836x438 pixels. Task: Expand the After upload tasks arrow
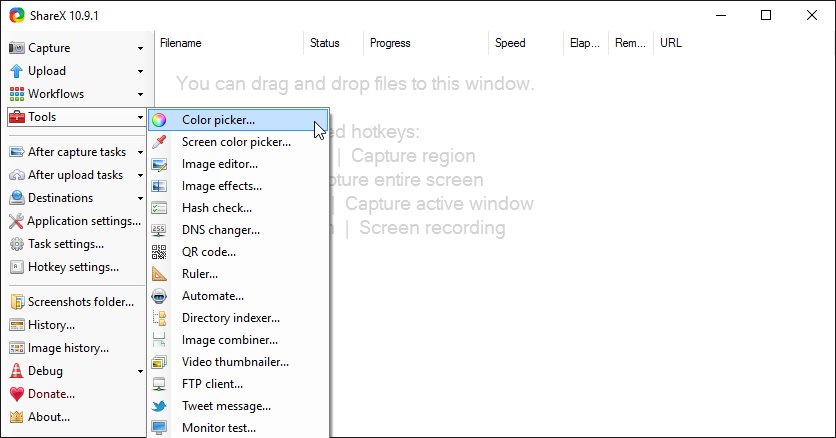tap(140, 175)
